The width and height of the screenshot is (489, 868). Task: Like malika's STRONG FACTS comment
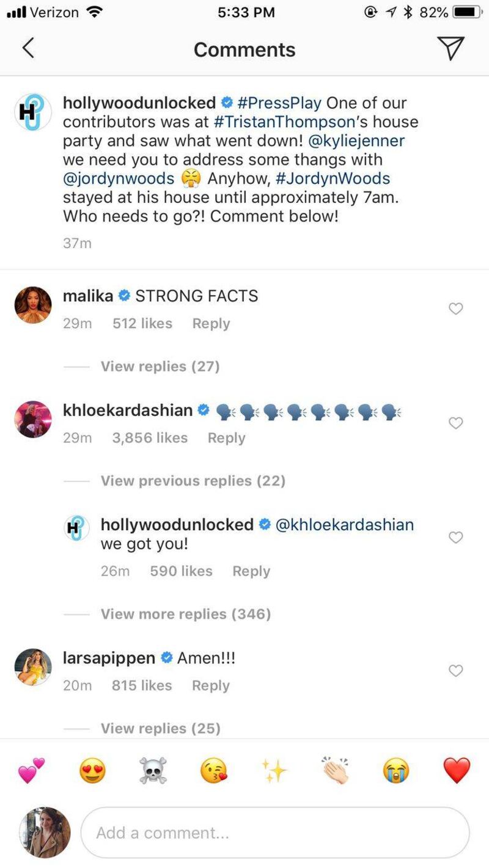pyautogui.click(x=455, y=309)
